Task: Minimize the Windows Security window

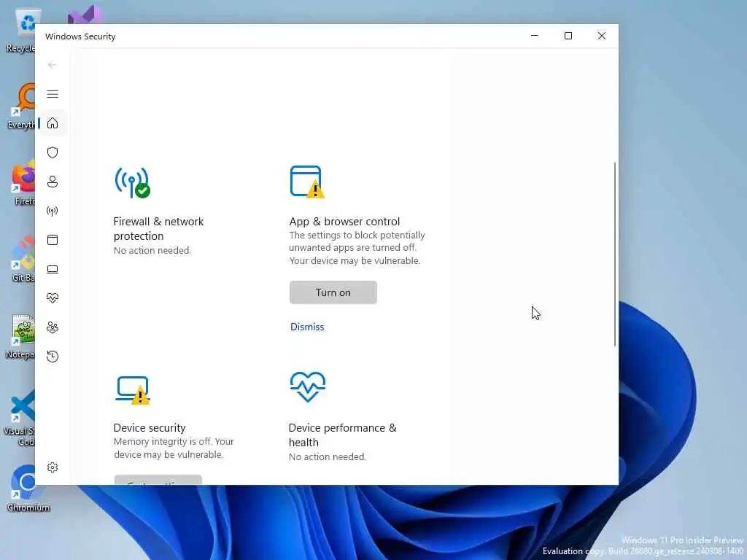Action: coord(535,36)
